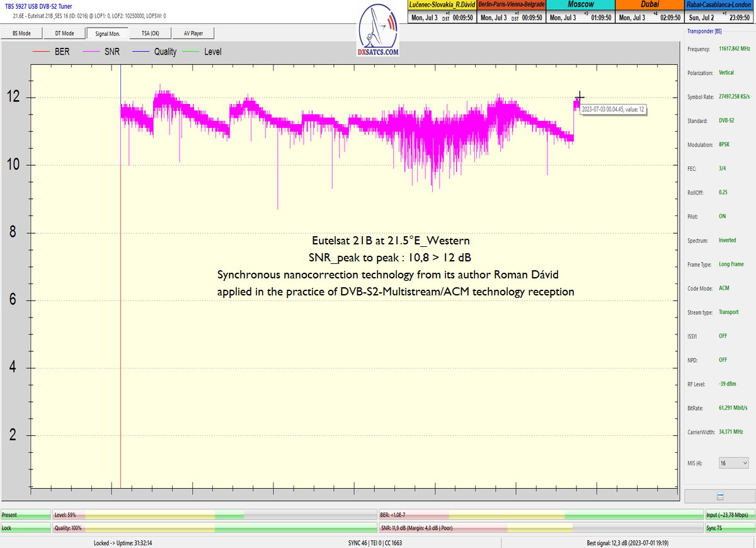Click the Lock status indicator
756x548 pixels.
point(25,528)
